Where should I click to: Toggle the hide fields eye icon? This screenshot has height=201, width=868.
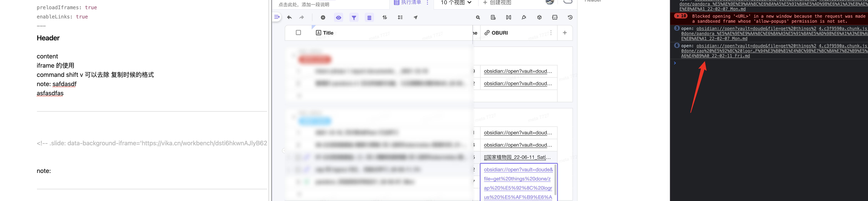338,17
